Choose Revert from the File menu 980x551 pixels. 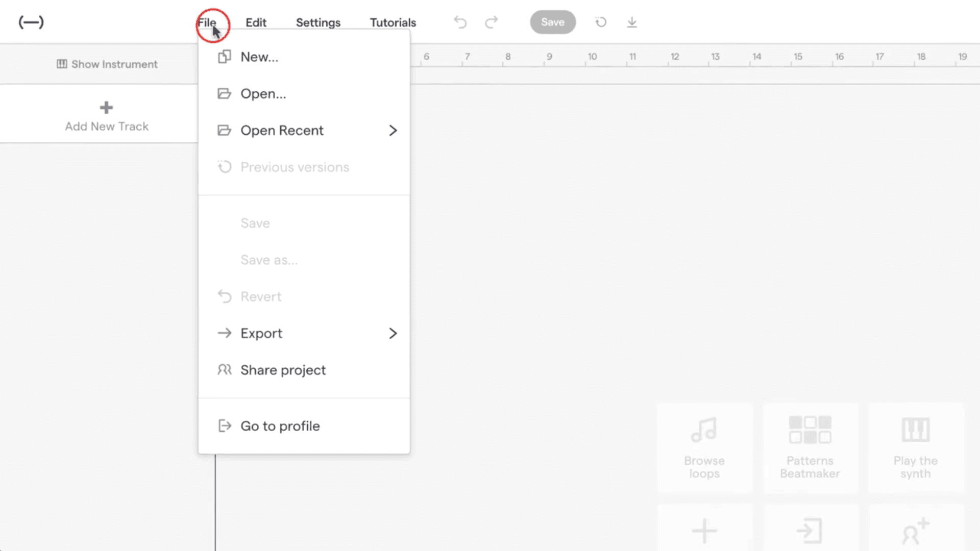[304, 296]
